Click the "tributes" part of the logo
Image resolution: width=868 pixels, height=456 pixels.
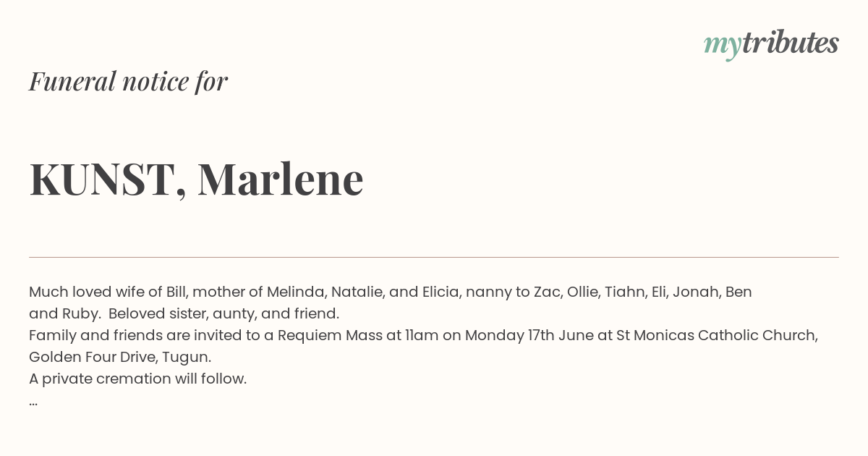tap(790, 43)
